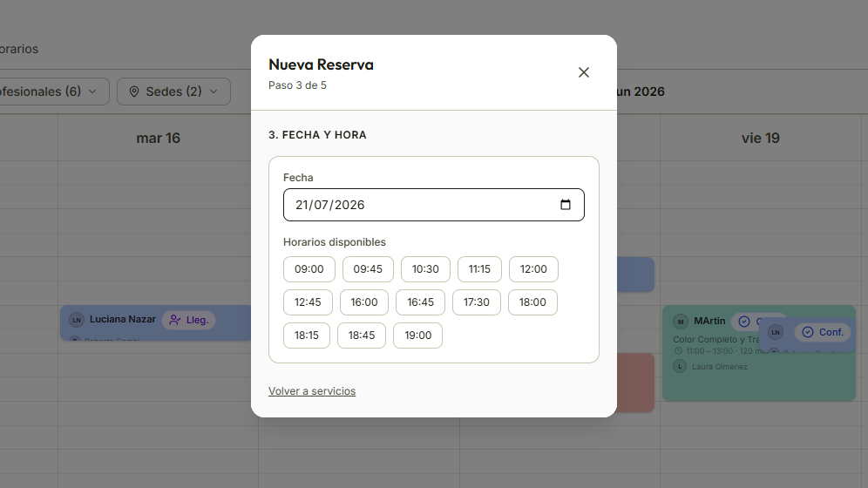Click the Laura Gimenez name on vie 19 appointment
Viewport: 868px width, 488px height.
pos(720,367)
